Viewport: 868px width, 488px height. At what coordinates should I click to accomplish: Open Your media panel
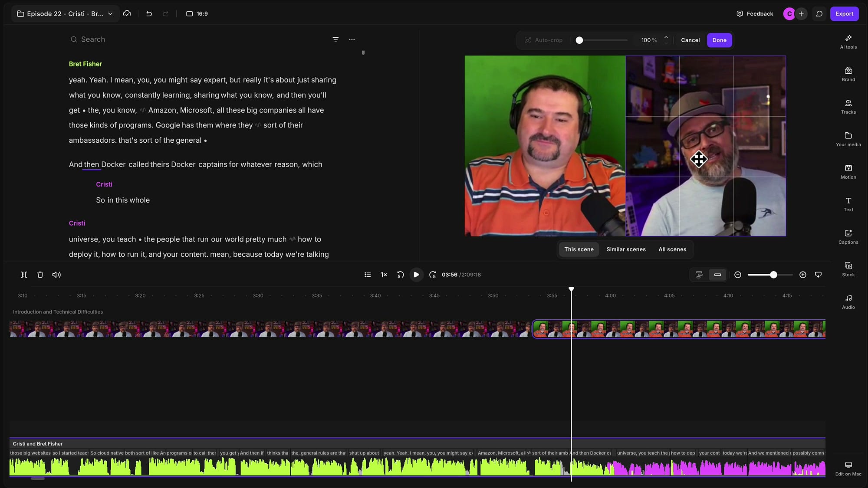pos(848,139)
